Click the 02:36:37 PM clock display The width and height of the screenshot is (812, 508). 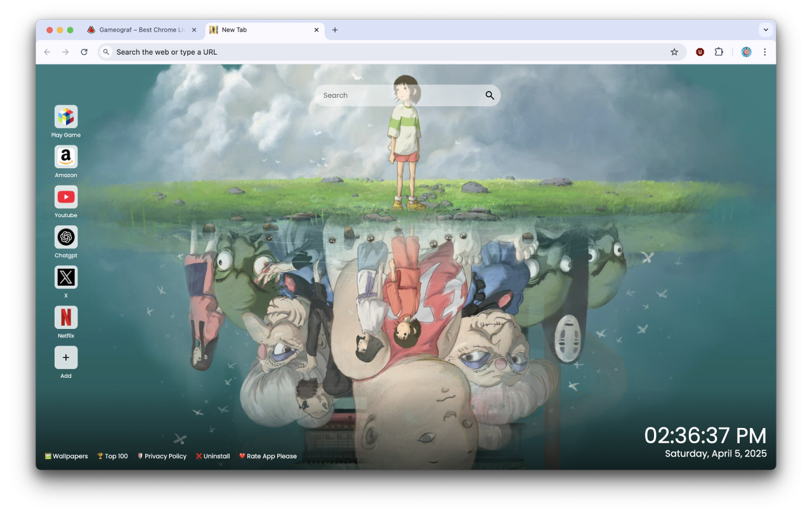click(705, 436)
